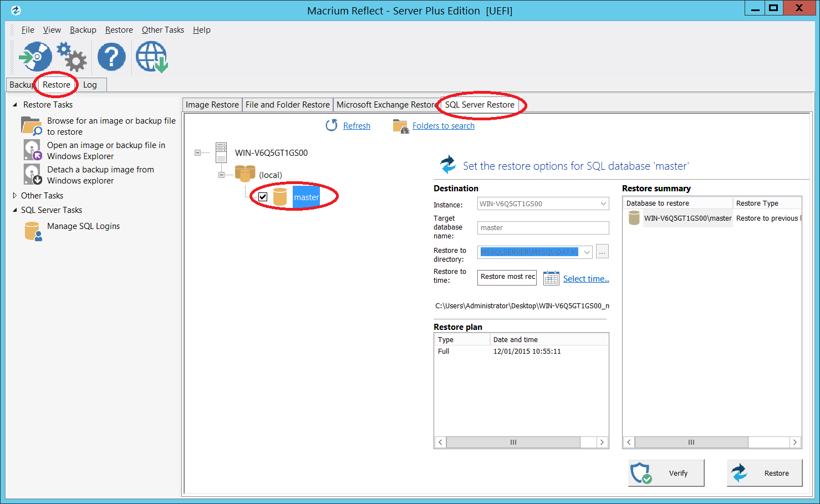
Task: Click the circular Refresh arrow icon
Action: (x=332, y=125)
